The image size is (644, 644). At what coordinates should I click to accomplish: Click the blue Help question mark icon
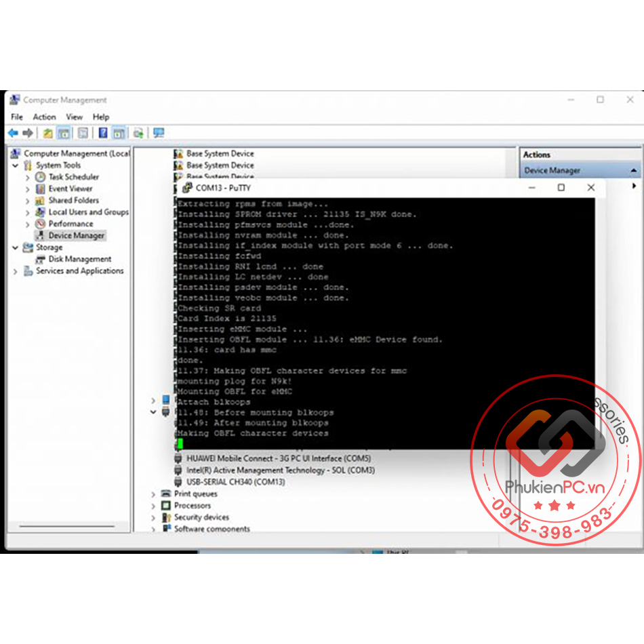tap(102, 133)
